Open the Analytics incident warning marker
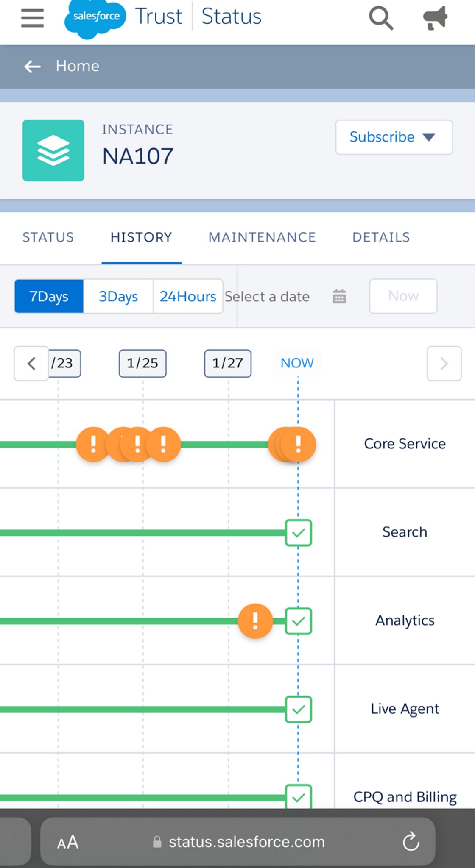This screenshot has height=868, width=475. [x=255, y=621]
